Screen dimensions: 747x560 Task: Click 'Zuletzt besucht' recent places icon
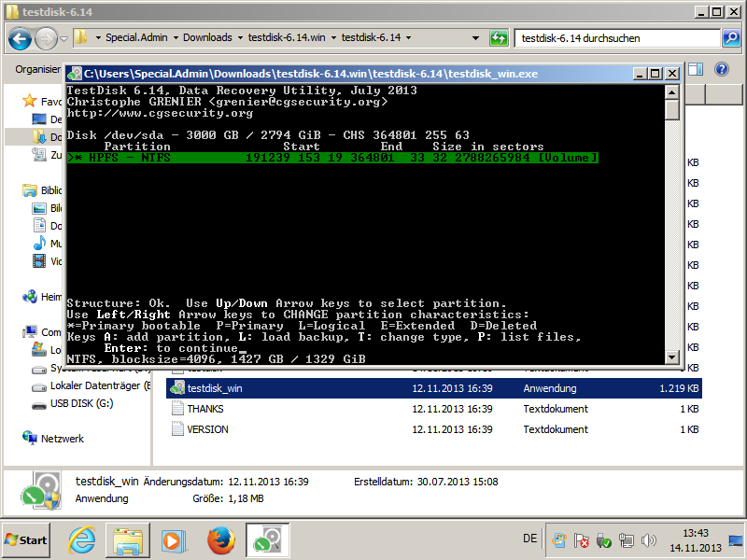(x=39, y=154)
